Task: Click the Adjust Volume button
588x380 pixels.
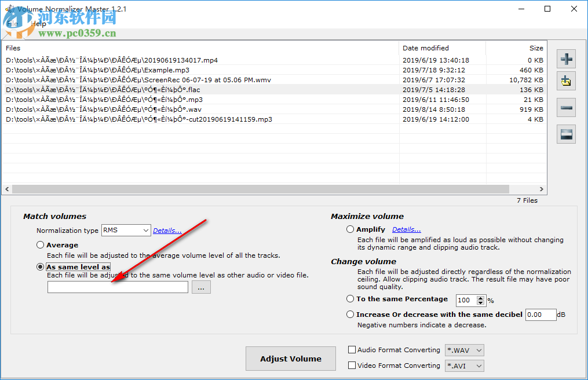Action: coord(290,358)
